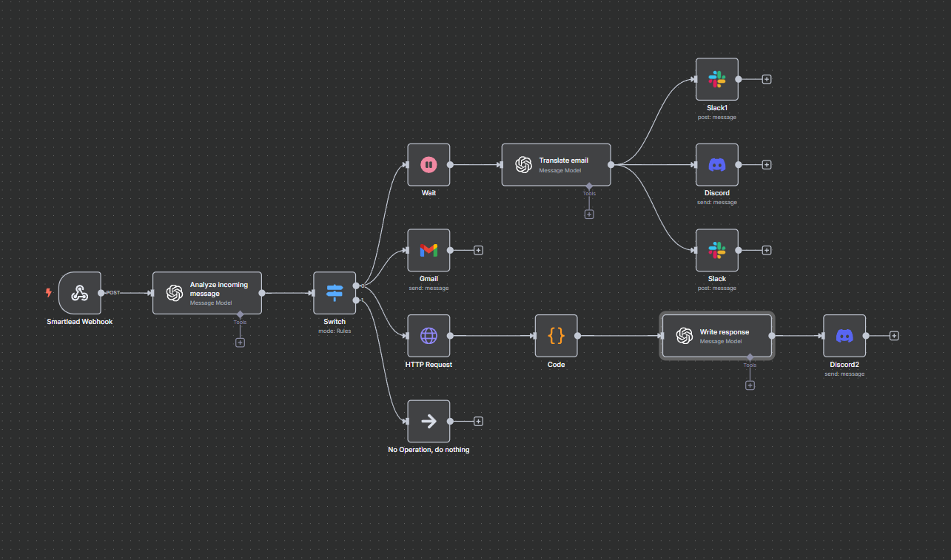Select the Gmail node icon

coord(429,250)
